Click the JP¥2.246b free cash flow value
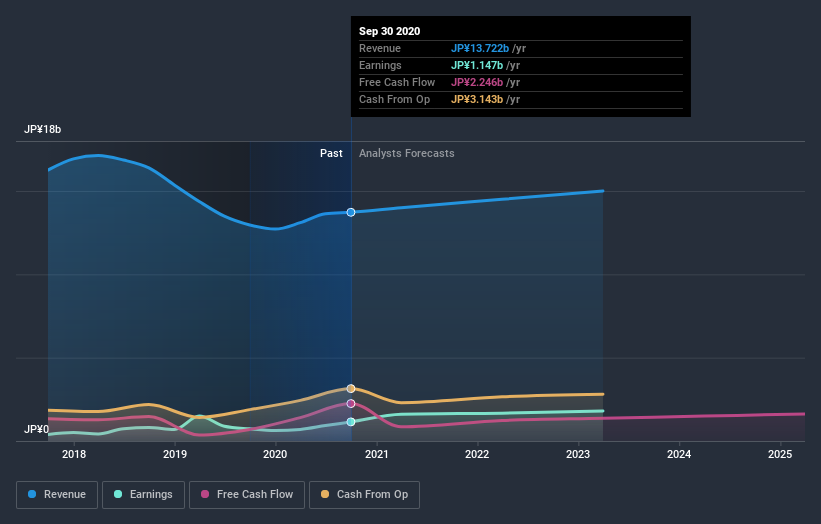This screenshot has height=524, width=821. (x=477, y=82)
